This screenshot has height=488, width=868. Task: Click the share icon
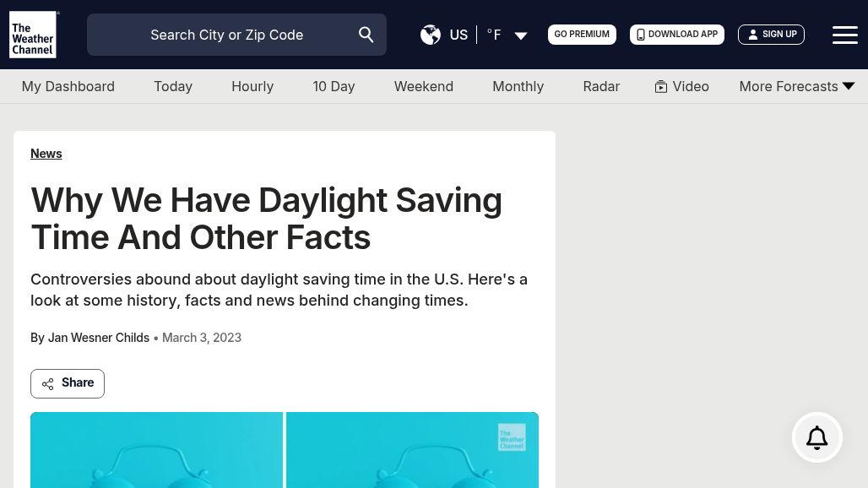[48, 384]
